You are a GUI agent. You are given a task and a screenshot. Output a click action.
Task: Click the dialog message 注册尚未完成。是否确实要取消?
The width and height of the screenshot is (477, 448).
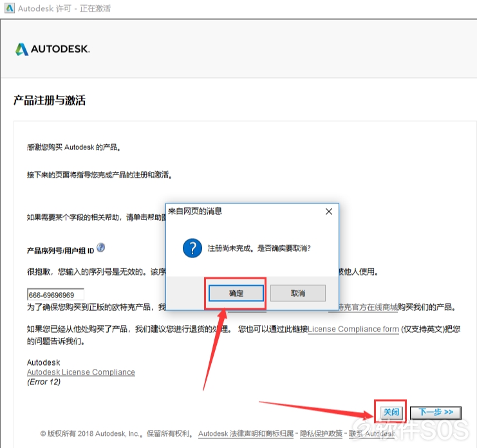(259, 248)
